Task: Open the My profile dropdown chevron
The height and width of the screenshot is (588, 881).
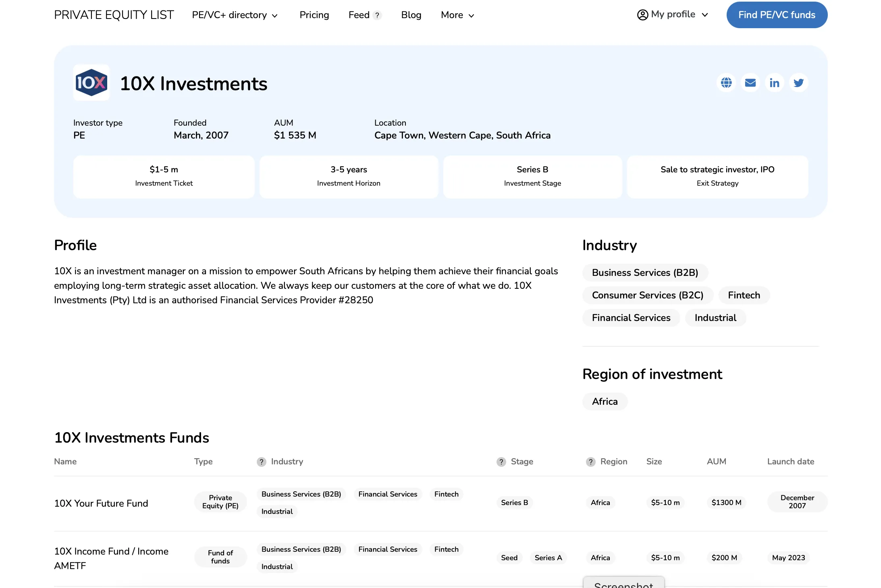Action: pyautogui.click(x=705, y=15)
